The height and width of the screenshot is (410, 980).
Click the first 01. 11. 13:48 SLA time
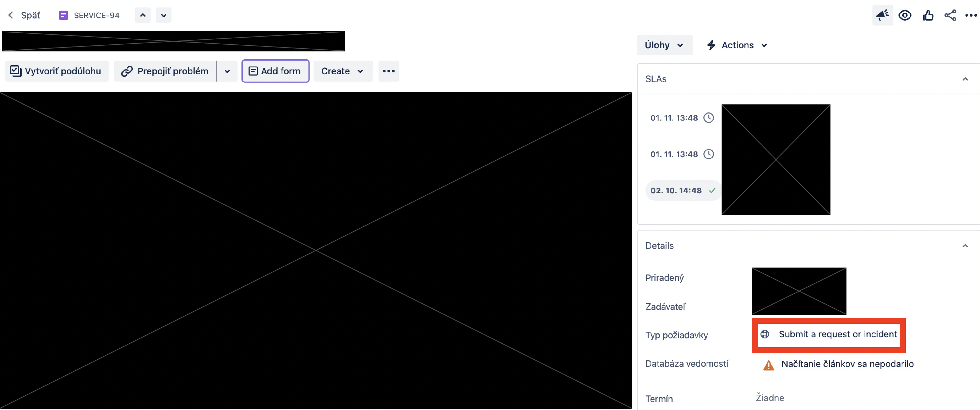tap(674, 118)
